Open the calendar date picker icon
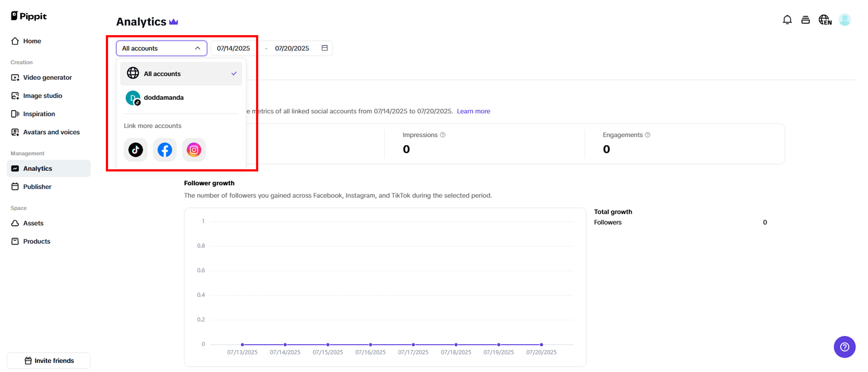The image size is (868, 372). pyautogui.click(x=325, y=48)
